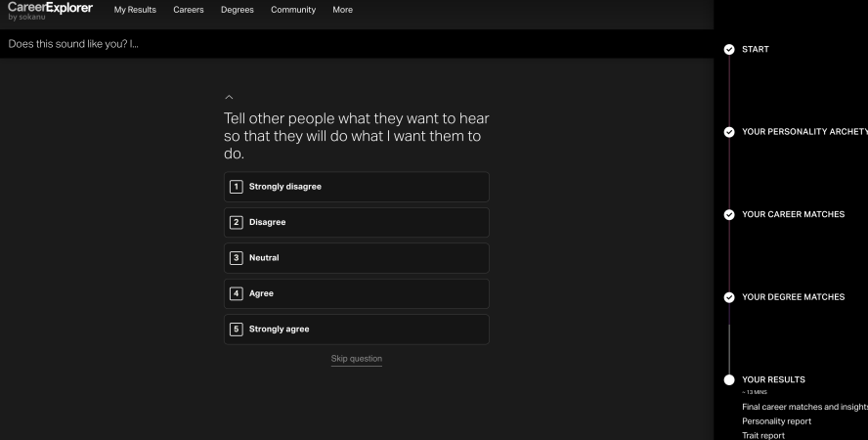Open the More menu
Image resolution: width=868 pixels, height=440 pixels.
tap(342, 10)
